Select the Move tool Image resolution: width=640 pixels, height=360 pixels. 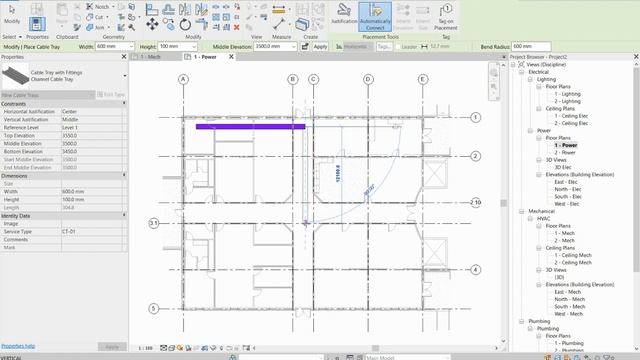point(152,24)
